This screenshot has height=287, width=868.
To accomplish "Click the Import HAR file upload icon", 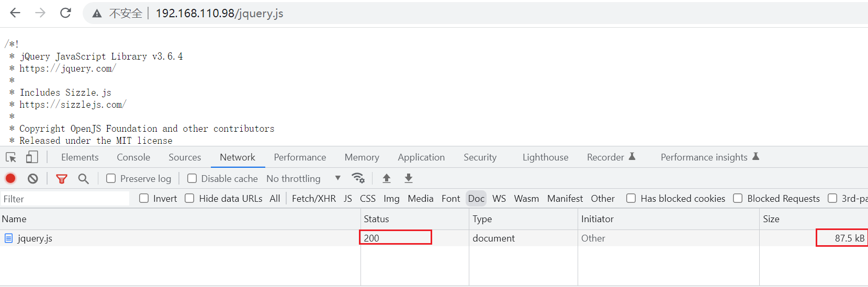I will coord(387,178).
